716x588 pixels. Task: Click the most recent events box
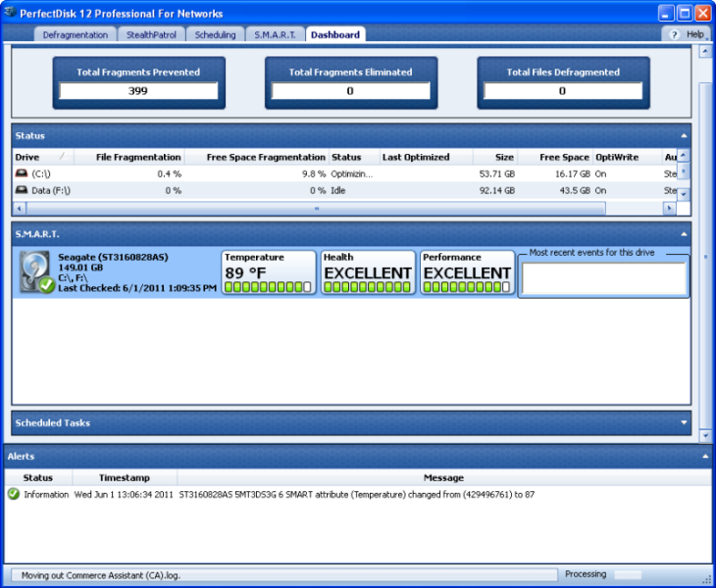click(x=604, y=278)
